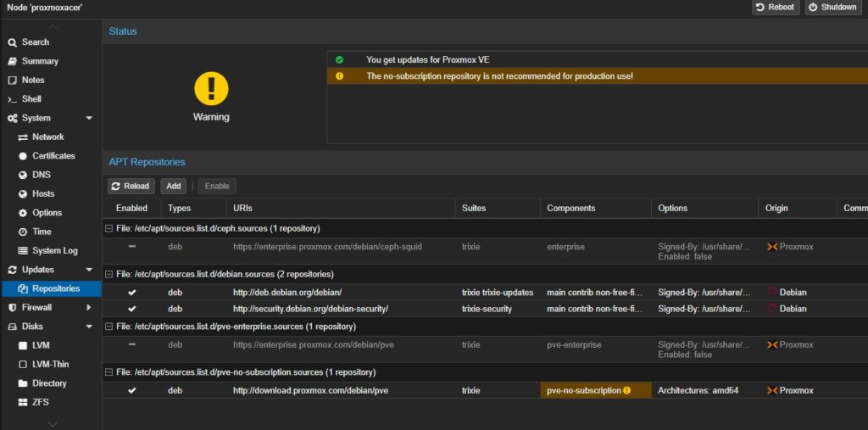This screenshot has height=430, width=868.
Task: Click the Proxmox origin icon in ceph-squid row
Action: (x=772, y=247)
